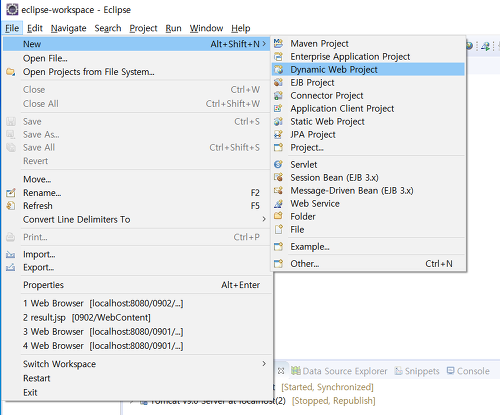Click the Other... wizard icon
Image resolution: width=500 pixels, height=415 pixels.
click(278, 264)
